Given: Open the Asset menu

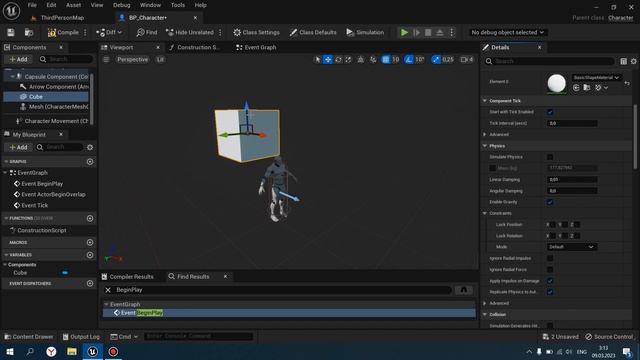Looking at the screenshot, I should [x=73, y=5].
